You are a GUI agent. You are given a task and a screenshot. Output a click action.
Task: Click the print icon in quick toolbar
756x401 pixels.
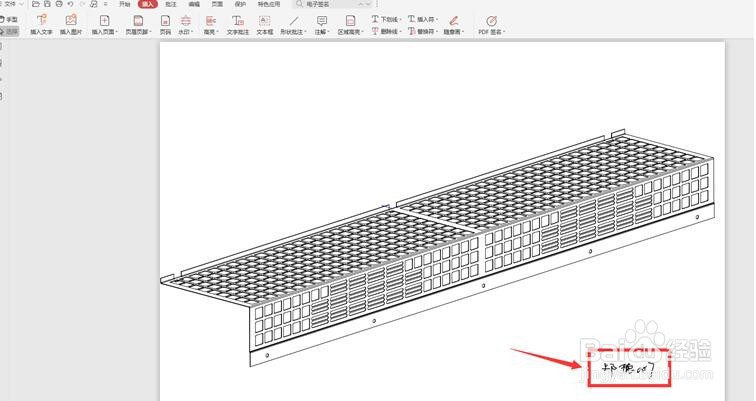[x=59, y=4]
